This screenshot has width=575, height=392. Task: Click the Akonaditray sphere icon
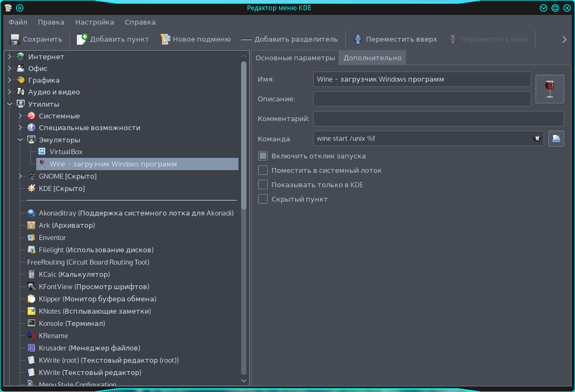[x=31, y=213]
